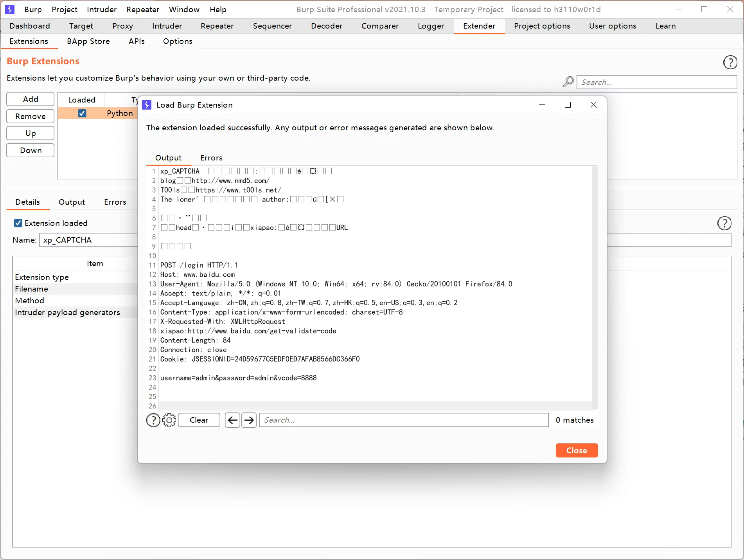
Task: Click Burp logo in dialog title bar
Action: click(147, 105)
